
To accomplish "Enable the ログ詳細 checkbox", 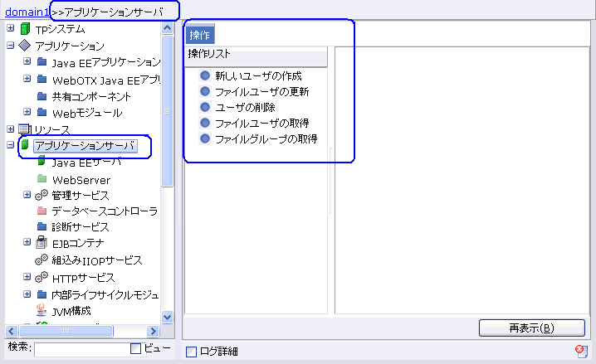I will click(192, 352).
